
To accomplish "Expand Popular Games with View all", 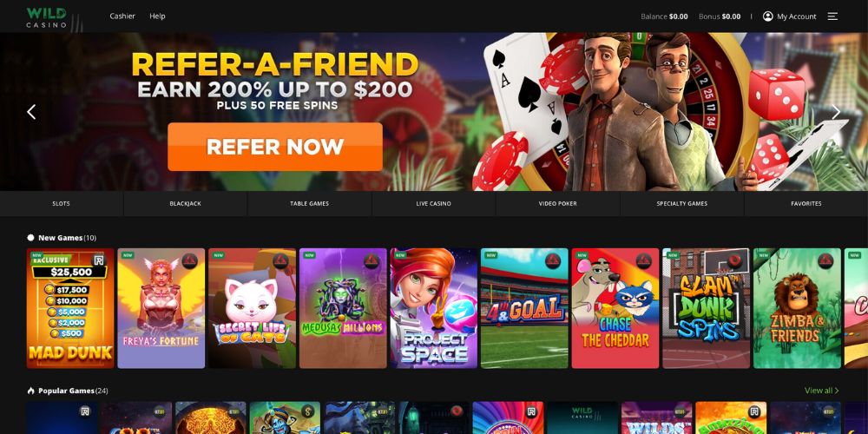I will click(x=821, y=391).
